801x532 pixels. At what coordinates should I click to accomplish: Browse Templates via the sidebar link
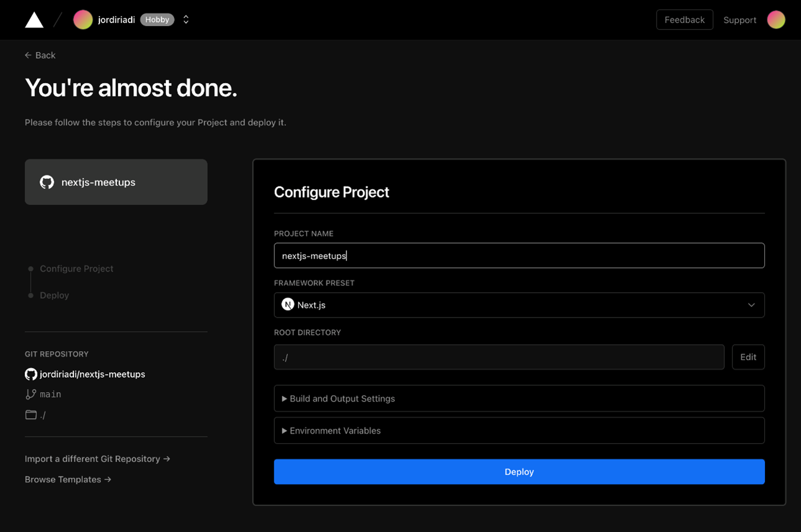coord(68,479)
